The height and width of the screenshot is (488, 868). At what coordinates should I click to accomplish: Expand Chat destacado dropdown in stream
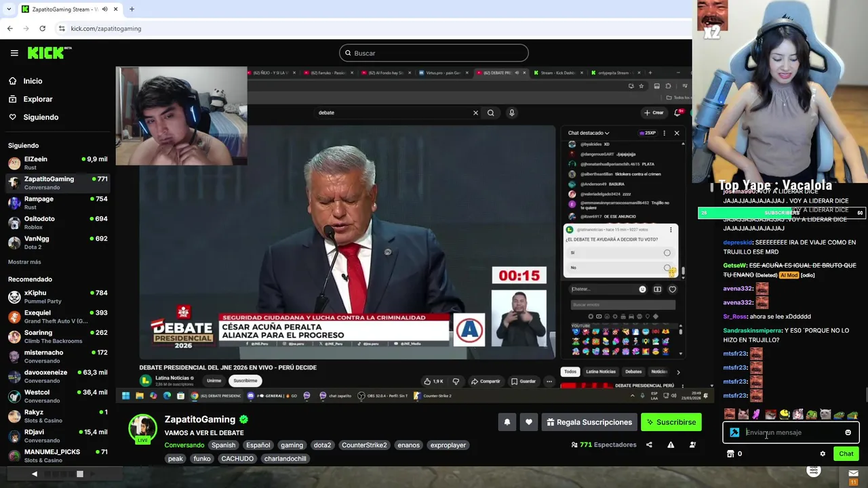tap(589, 133)
